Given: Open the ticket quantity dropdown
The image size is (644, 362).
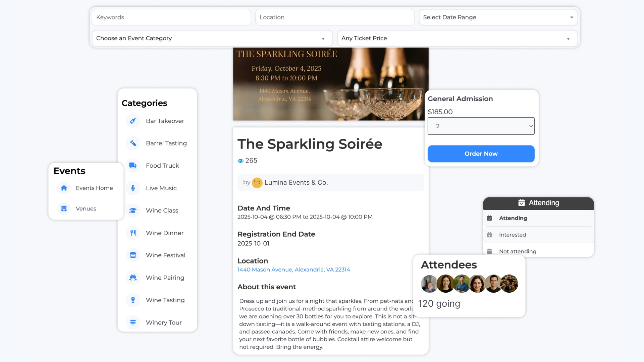Looking at the screenshot, I should click(x=481, y=126).
